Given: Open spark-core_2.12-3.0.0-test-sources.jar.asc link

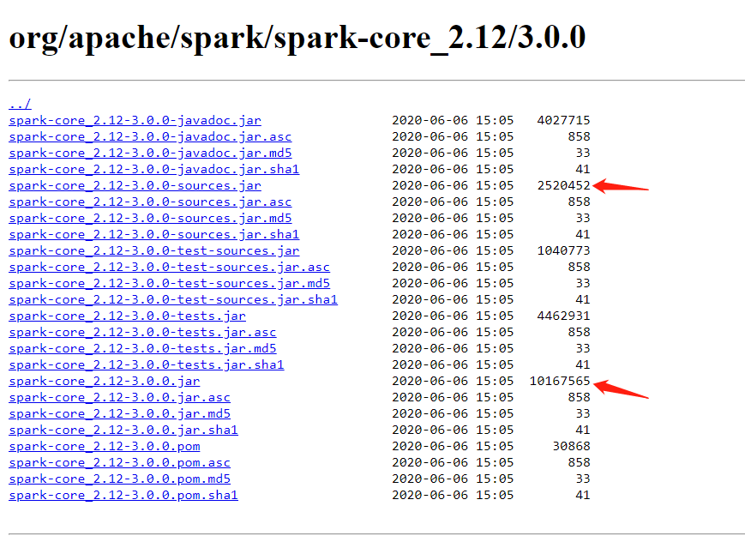Looking at the screenshot, I should (x=169, y=267).
